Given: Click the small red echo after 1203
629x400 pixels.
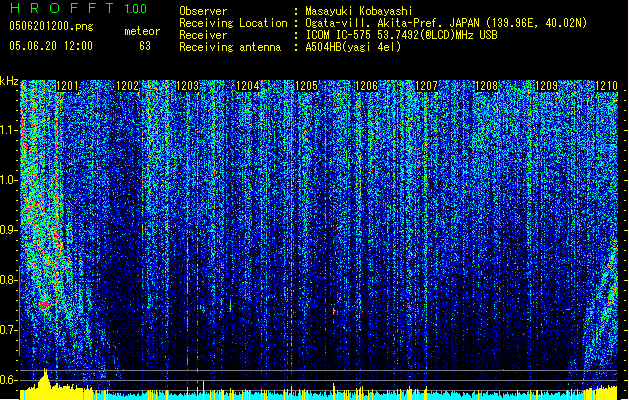Looking at the screenshot, I should 203,311.
